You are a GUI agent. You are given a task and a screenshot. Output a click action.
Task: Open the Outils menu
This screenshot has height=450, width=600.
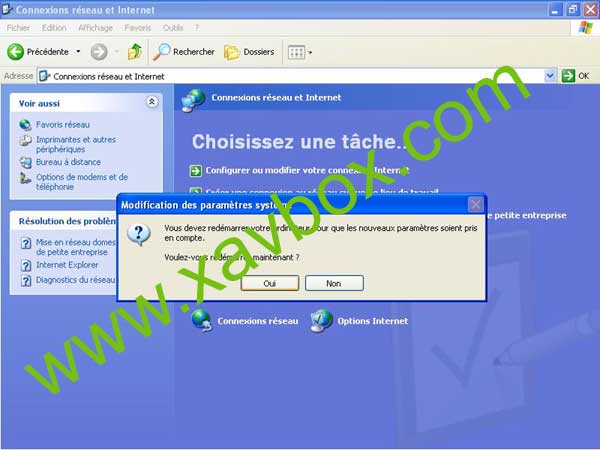pos(173,28)
